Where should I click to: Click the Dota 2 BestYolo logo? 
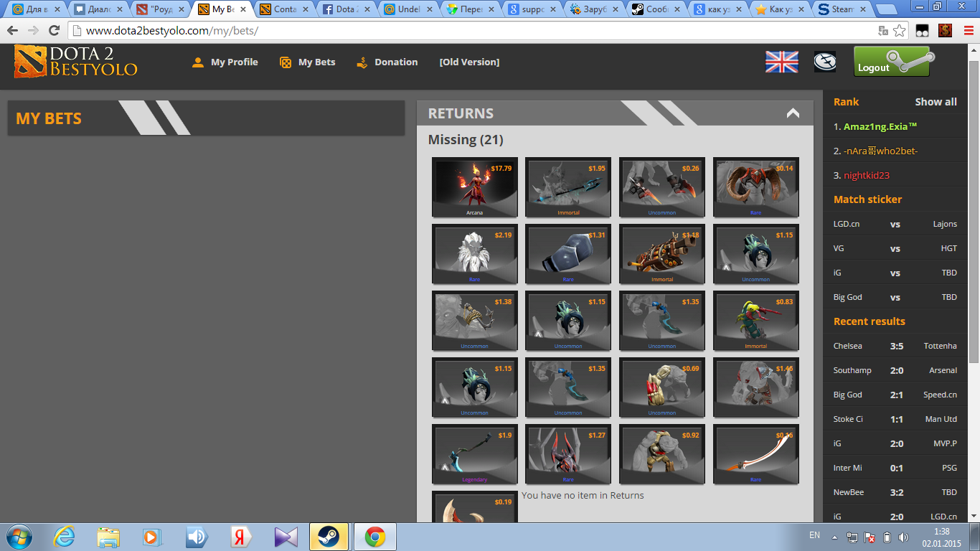(x=75, y=62)
